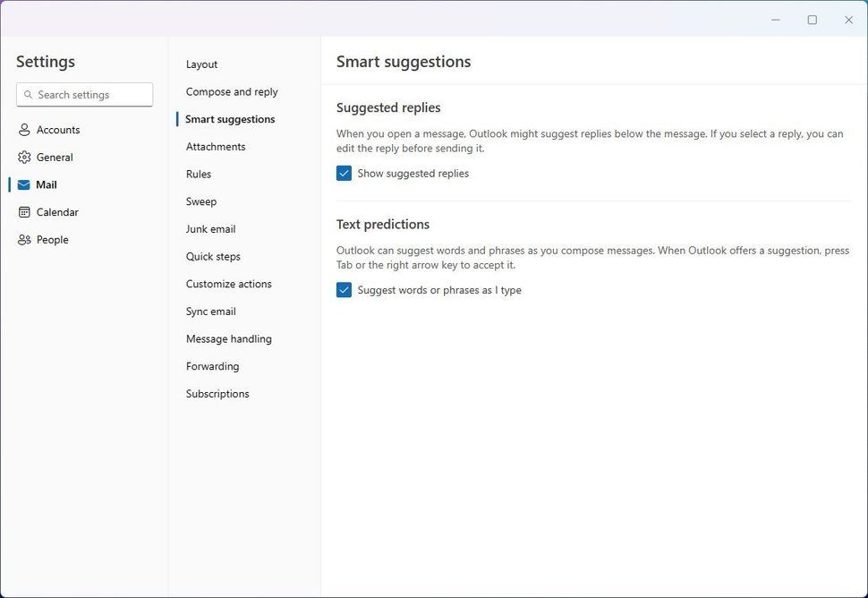Uncheck Show suggested replies

(x=344, y=173)
